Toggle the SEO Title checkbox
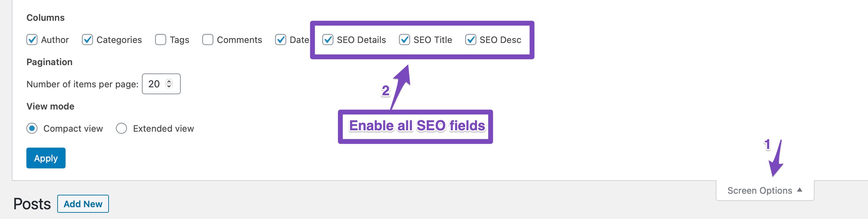868x219 pixels. 405,40
